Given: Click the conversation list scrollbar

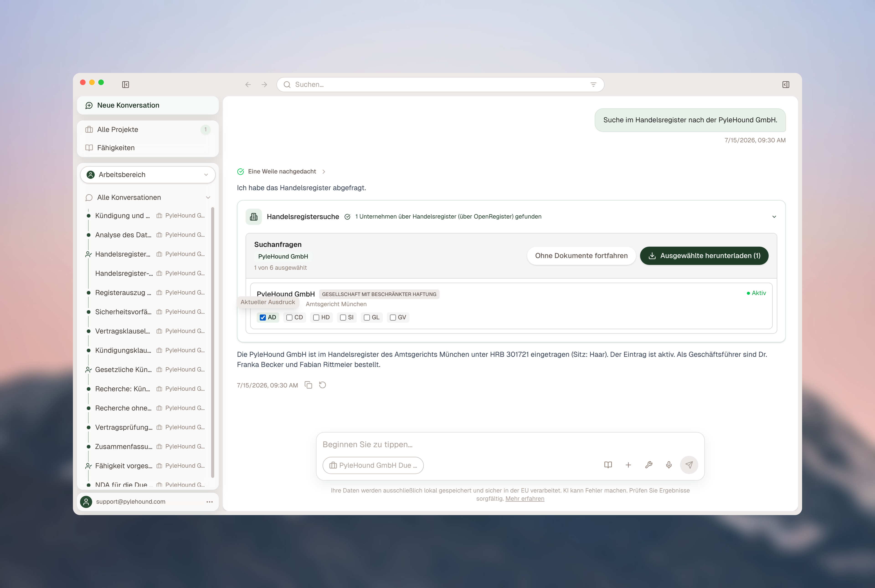Looking at the screenshot, I should 213,342.
